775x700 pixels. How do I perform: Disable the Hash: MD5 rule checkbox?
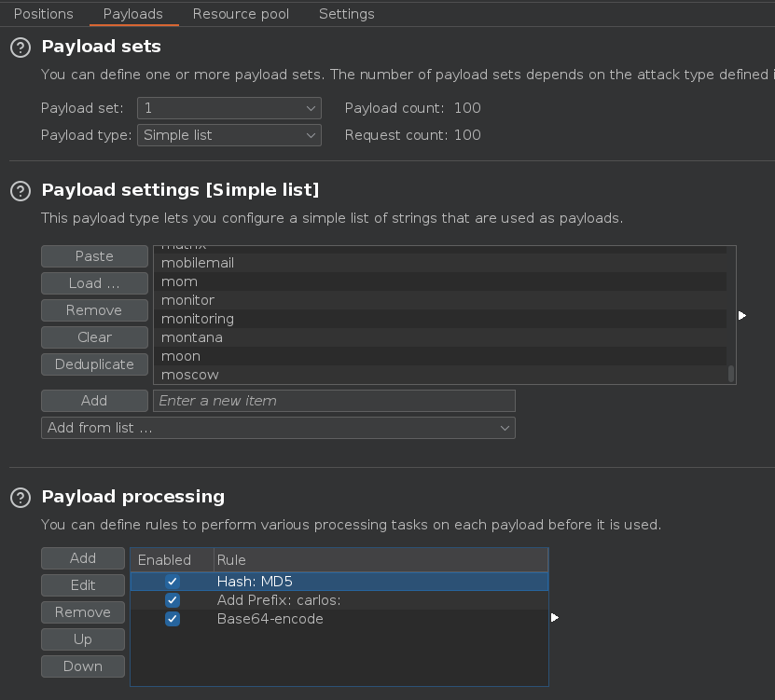(173, 582)
